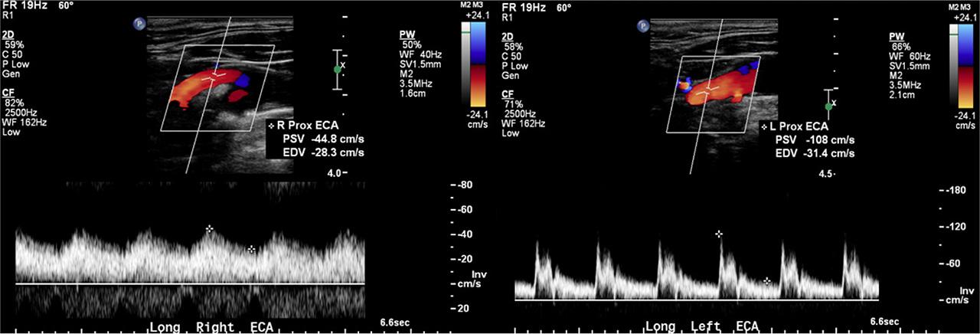The height and width of the screenshot is (334, 980).
Task: Select the CF heading on Left ECA image
Action: pos(507,93)
